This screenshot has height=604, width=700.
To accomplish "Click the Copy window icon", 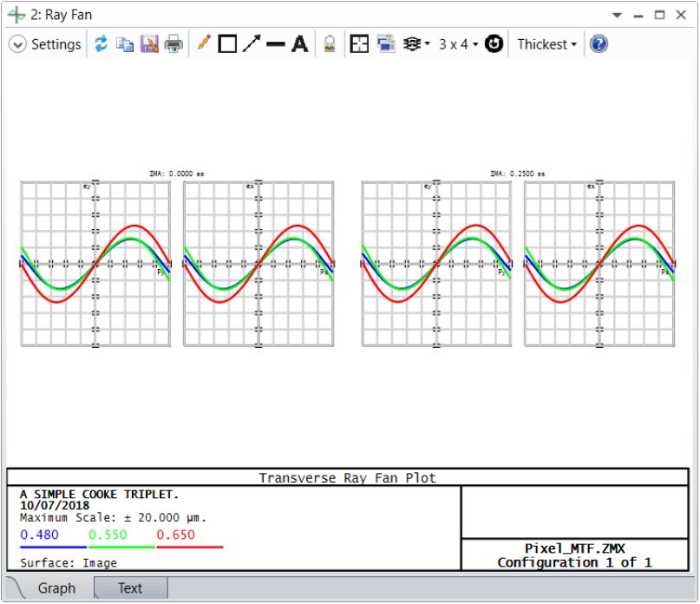I will coord(125,44).
